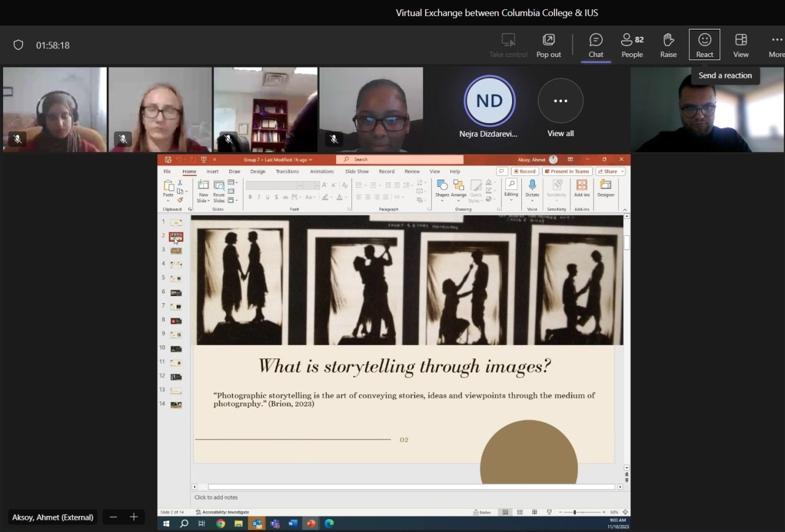Open the Designer pane icon
This screenshot has height=532, width=785.
coord(605,186)
